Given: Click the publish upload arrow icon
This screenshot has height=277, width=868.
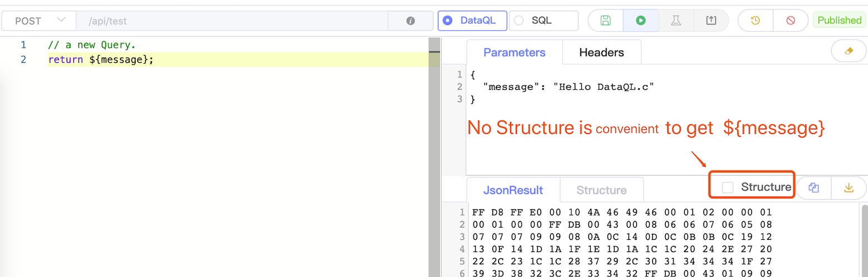Looking at the screenshot, I should pos(711,21).
